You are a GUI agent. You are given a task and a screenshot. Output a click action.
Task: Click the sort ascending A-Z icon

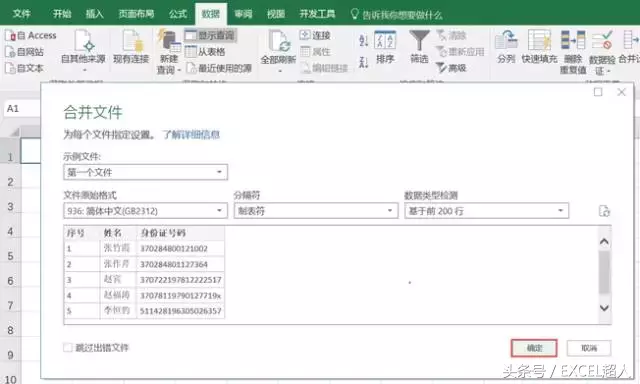coord(363,40)
